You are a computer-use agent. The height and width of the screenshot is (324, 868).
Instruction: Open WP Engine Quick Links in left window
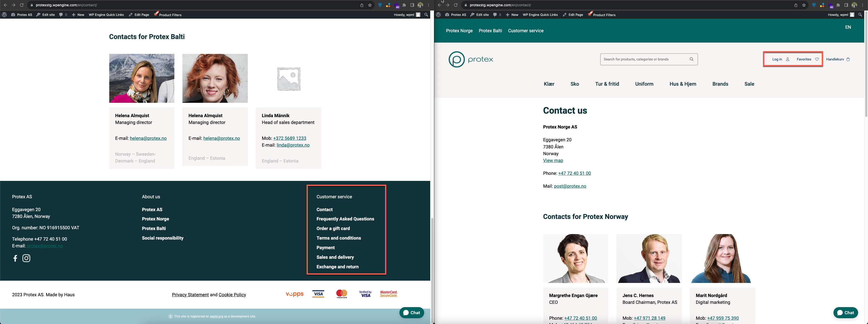106,15
